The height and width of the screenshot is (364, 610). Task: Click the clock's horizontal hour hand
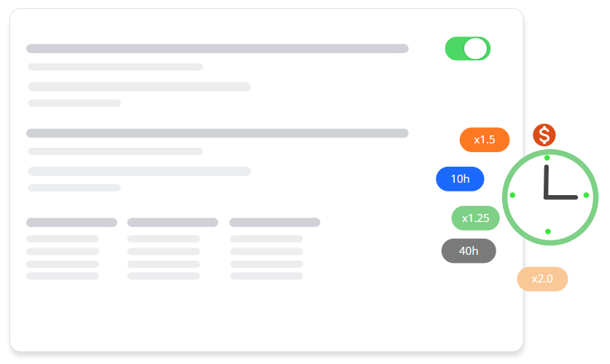point(560,197)
